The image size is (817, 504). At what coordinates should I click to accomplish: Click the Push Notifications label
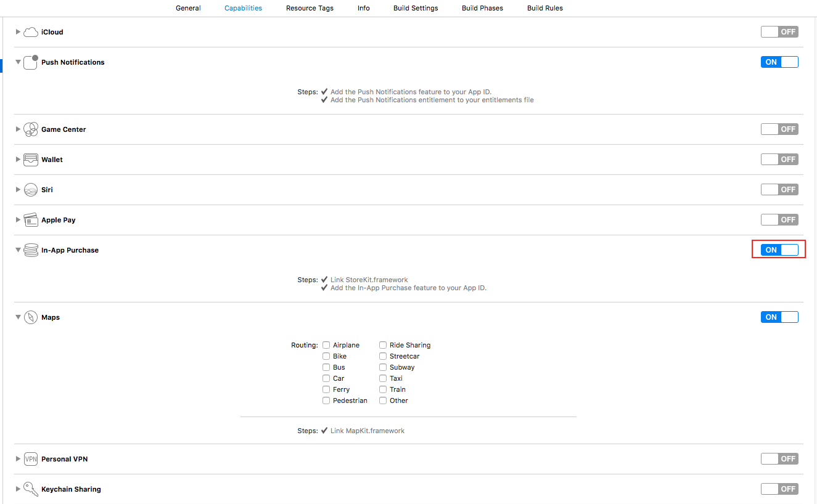(x=73, y=62)
